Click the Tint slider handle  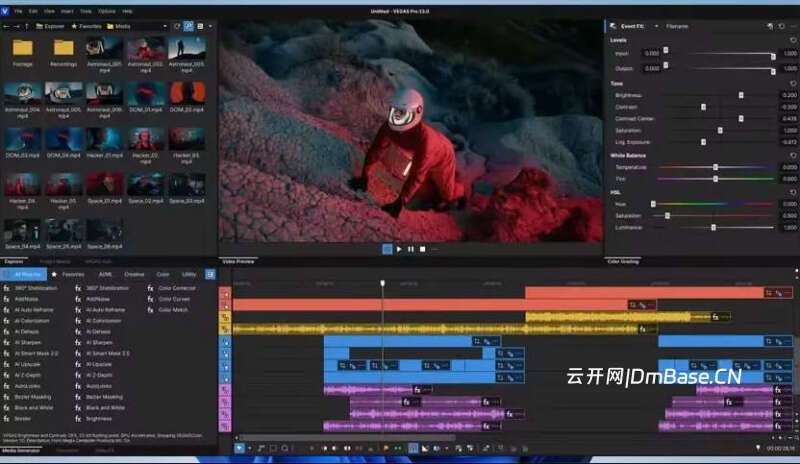click(x=715, y=179)
